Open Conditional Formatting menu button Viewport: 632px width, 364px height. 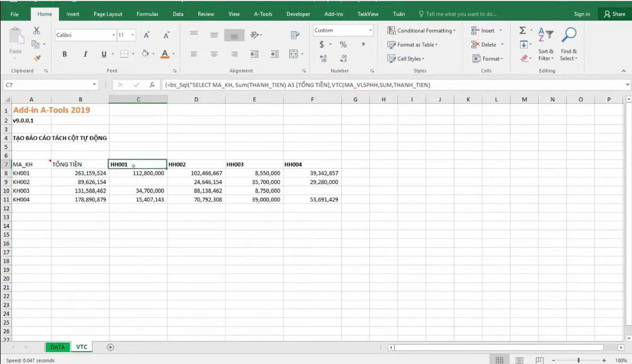tap(422, 30)
